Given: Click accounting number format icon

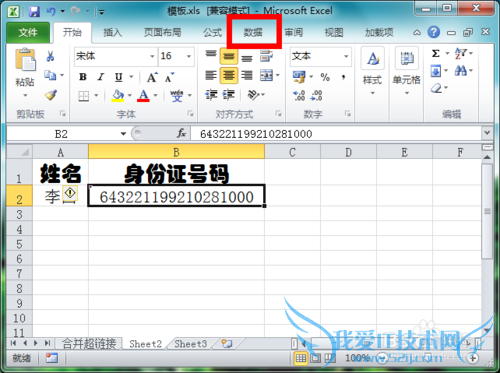Looking at the screenshot, I should coord(299,77).
